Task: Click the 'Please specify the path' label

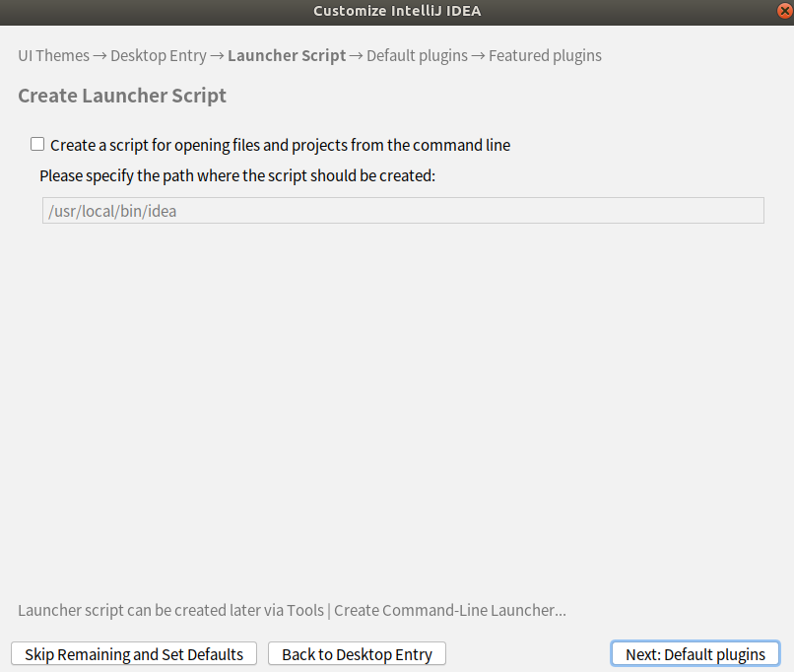Action: pyautogui.click(x=237, y=175)
